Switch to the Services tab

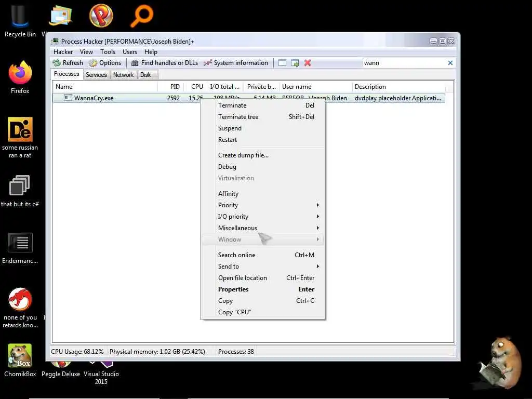point(96,75)
